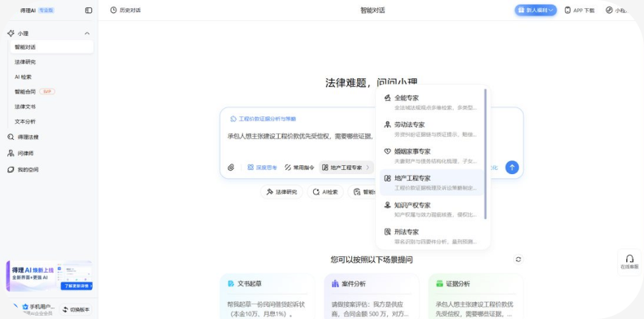Click the 小程序 link icon in header
Image resolution: width=644 pixels, height=319 pixels.
(609, 11)
